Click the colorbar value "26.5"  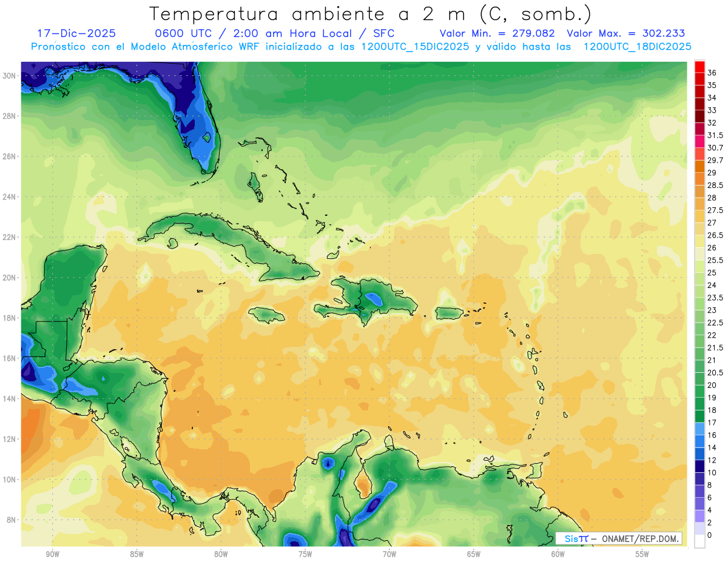(x=715, y=235)
